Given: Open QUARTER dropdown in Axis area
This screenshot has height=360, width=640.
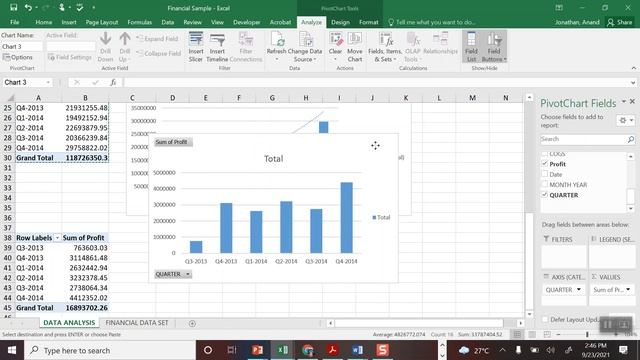Looking at the screenshot, I should click(x=578, y=289).
